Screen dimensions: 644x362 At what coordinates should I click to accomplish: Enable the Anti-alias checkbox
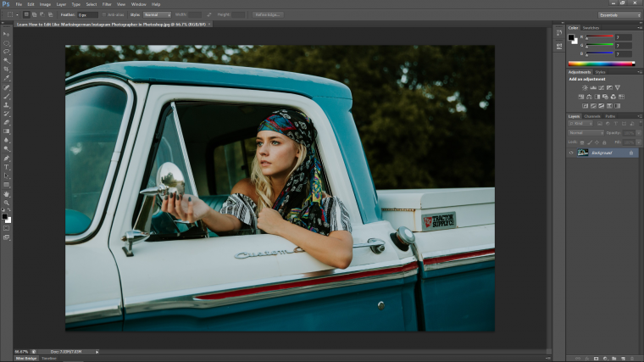click(104, 14)
